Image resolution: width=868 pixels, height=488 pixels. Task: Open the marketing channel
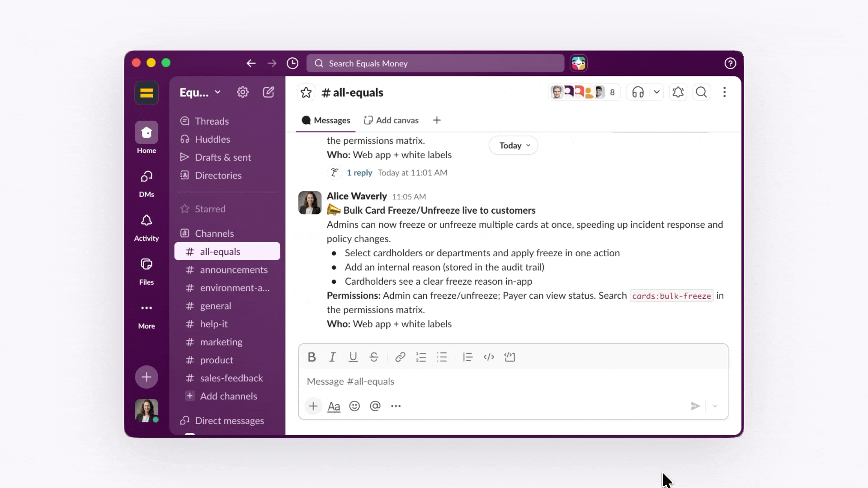[x=227, y=342]
